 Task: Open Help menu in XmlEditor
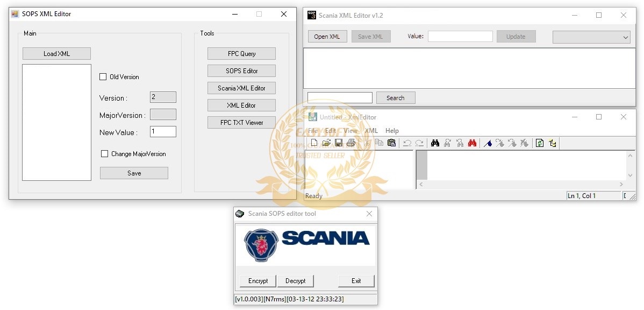392,131
